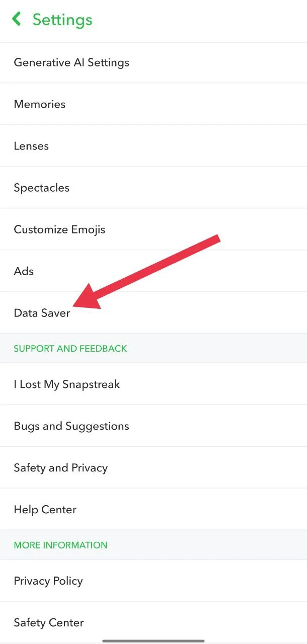307x644 pixels.
Task: Open Spectacles settings
Action: pyautogui.click(x=42, y=188)
